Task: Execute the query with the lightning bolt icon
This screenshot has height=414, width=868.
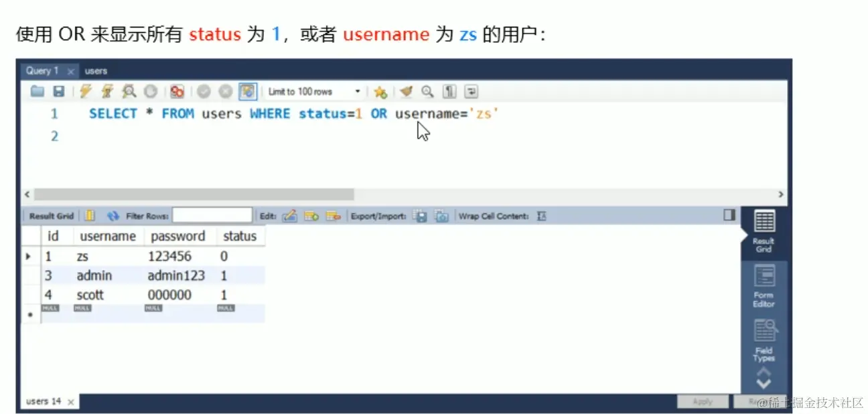Action: click(86, 92)
